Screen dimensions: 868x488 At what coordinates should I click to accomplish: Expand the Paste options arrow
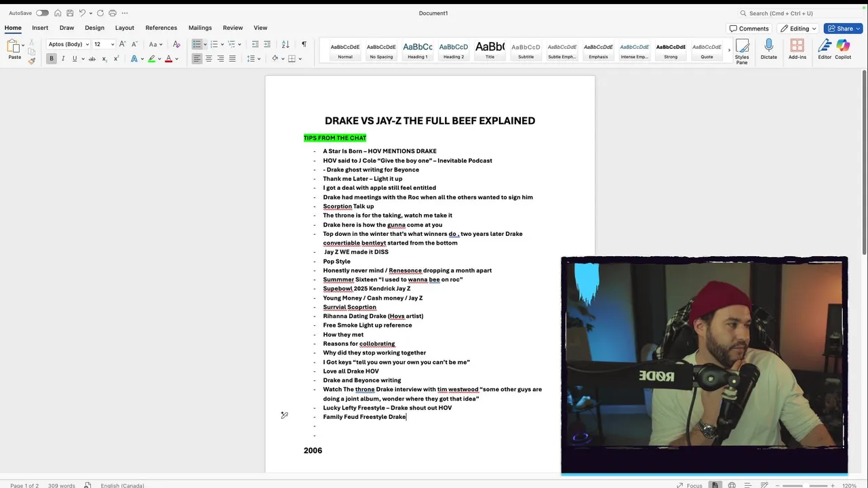pyautogui.click(x=22, y=45)
